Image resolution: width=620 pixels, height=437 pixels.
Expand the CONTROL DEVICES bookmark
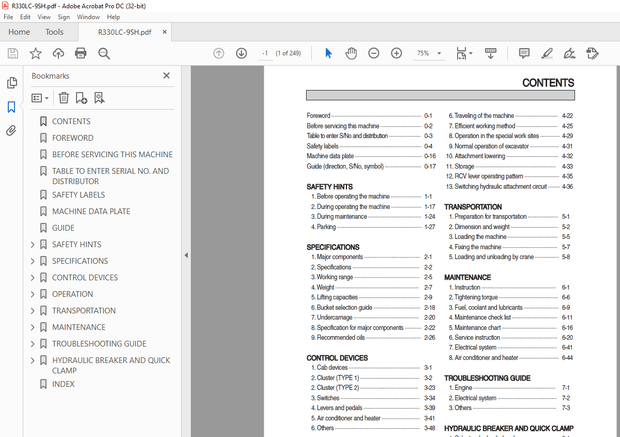33,278
